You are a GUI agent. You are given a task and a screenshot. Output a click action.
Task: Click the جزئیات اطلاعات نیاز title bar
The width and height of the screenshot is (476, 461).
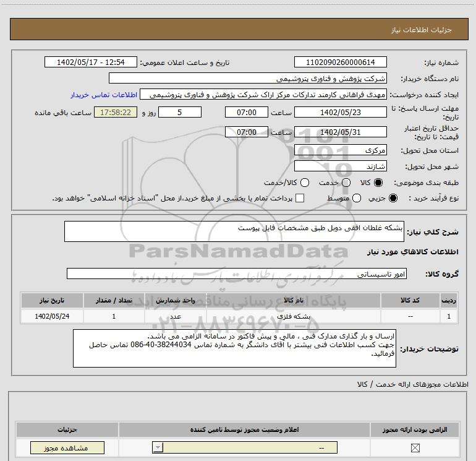coord(239,30)
